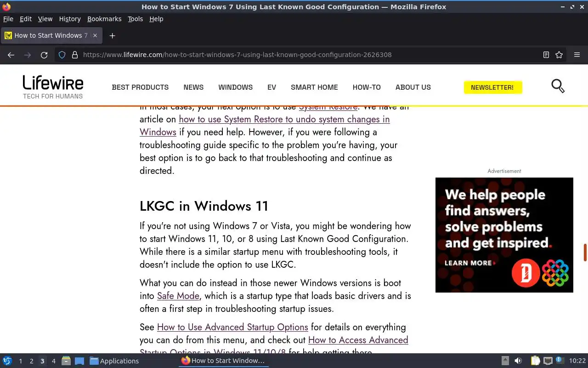Click the 'Advertisement' label above the ad
This screenshot has width=588, height=368.
(x=504, y=171)
